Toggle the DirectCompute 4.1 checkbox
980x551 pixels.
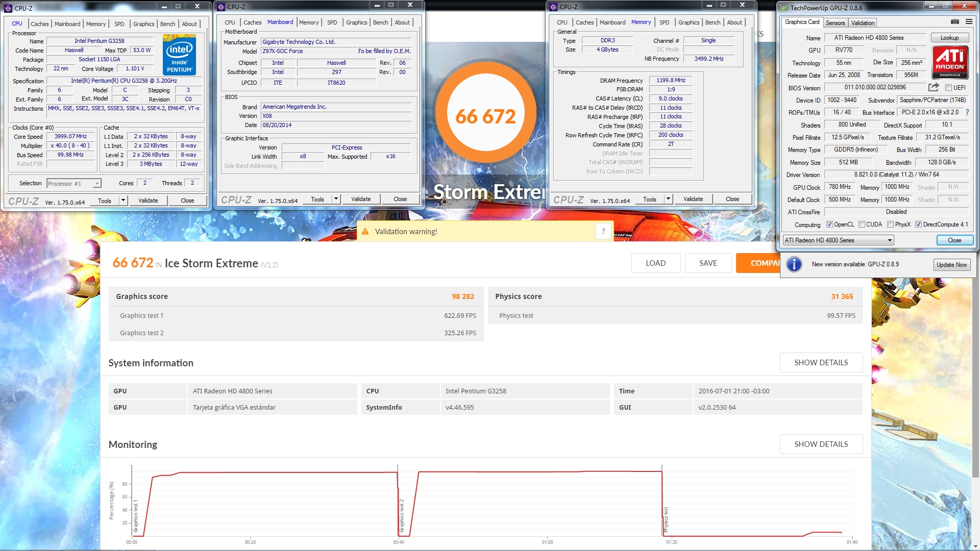(918, 224)
